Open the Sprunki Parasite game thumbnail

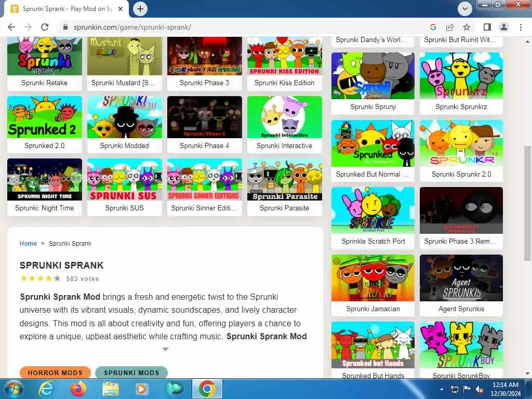285,179
